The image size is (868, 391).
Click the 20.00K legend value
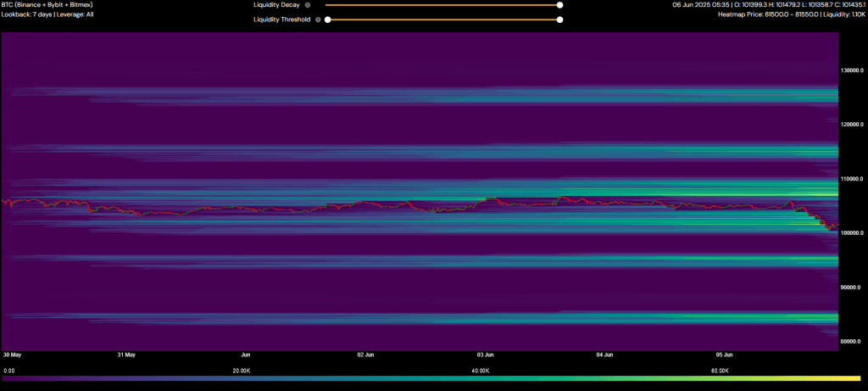[242, 370]
